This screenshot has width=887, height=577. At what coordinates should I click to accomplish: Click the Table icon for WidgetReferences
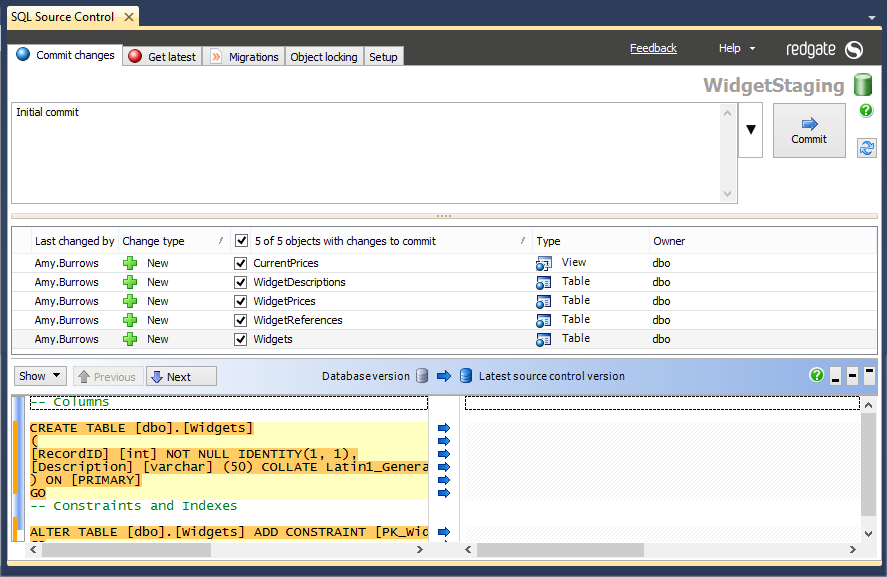click(544, 320)
